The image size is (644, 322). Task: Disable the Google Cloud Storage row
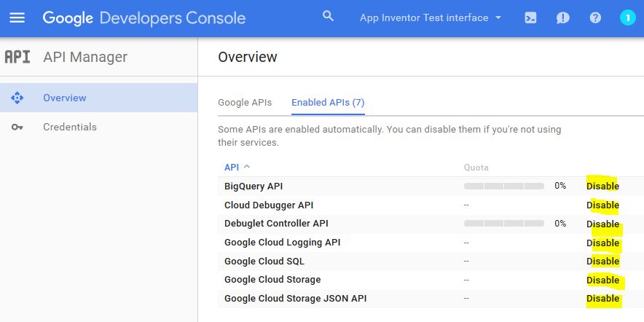click(x=602, y=280)
